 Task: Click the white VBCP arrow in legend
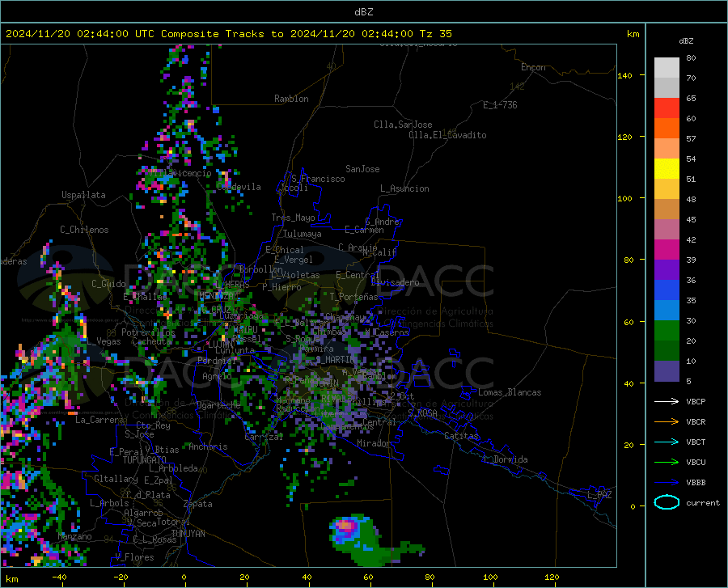[667, 401]
